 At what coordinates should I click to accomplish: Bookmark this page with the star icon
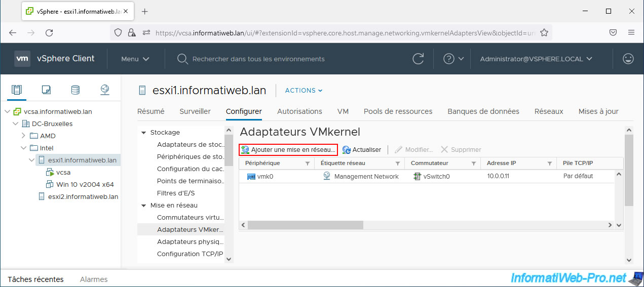click(544, 32)
